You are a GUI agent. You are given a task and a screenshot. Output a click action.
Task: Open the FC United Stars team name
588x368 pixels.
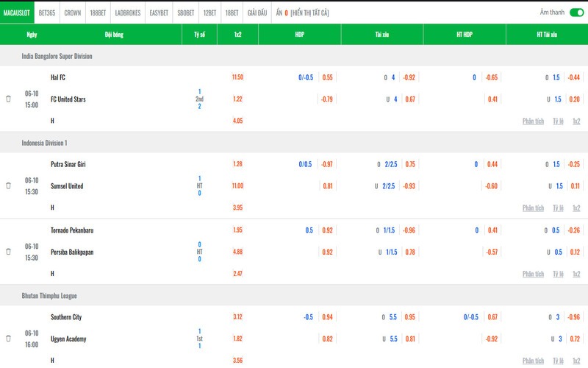[68, 99]
